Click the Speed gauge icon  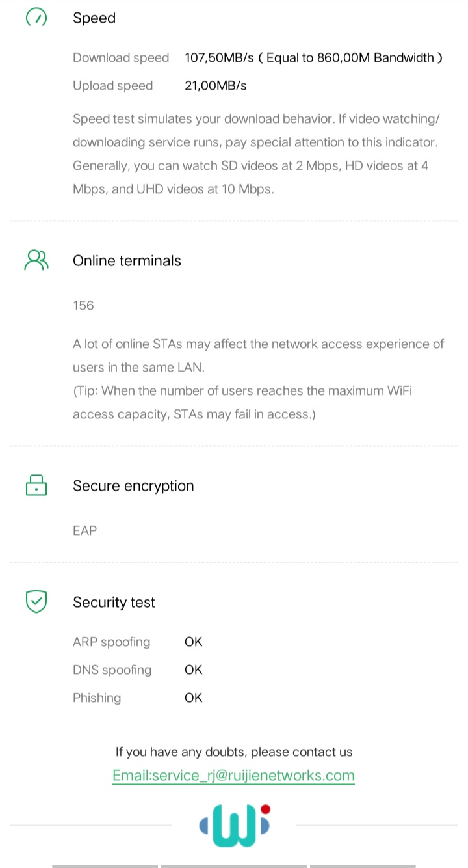tap(36, 18)
